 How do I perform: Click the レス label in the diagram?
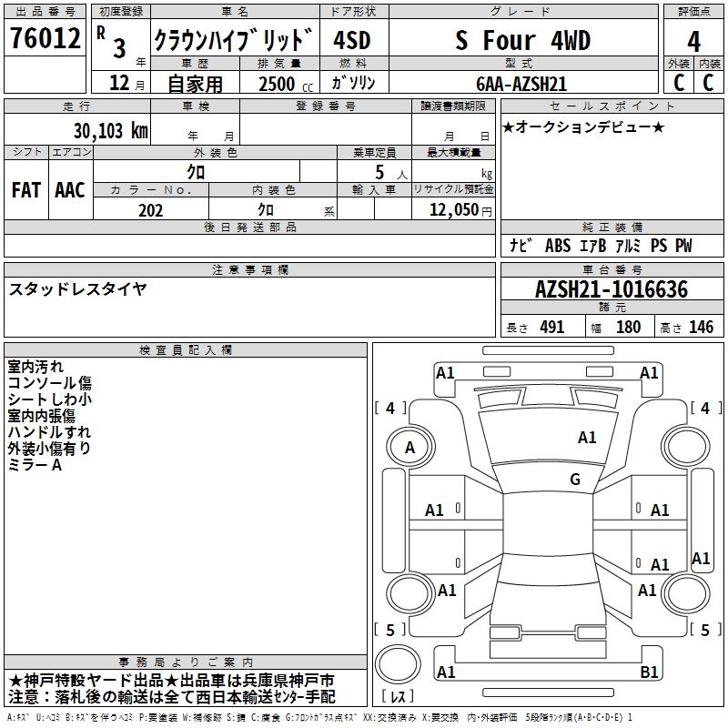tap(399, 697)
